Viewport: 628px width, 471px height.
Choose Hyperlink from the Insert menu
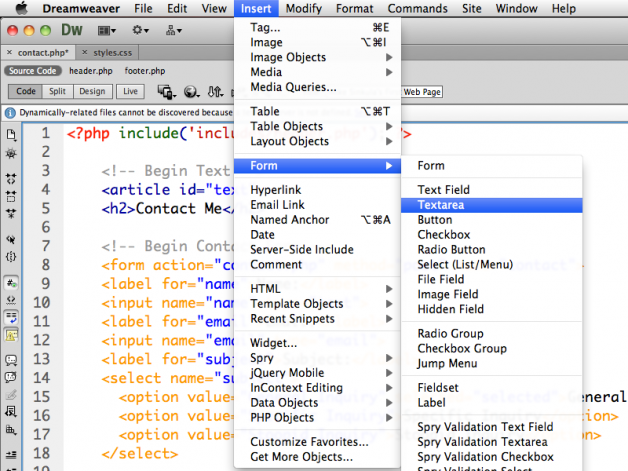click(317, 190)
